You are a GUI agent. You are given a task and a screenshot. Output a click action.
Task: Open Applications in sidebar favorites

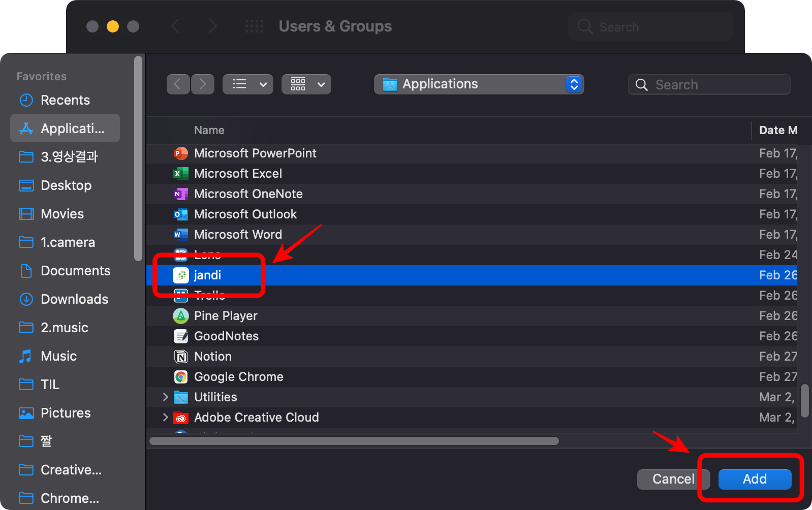coord(65,129)
